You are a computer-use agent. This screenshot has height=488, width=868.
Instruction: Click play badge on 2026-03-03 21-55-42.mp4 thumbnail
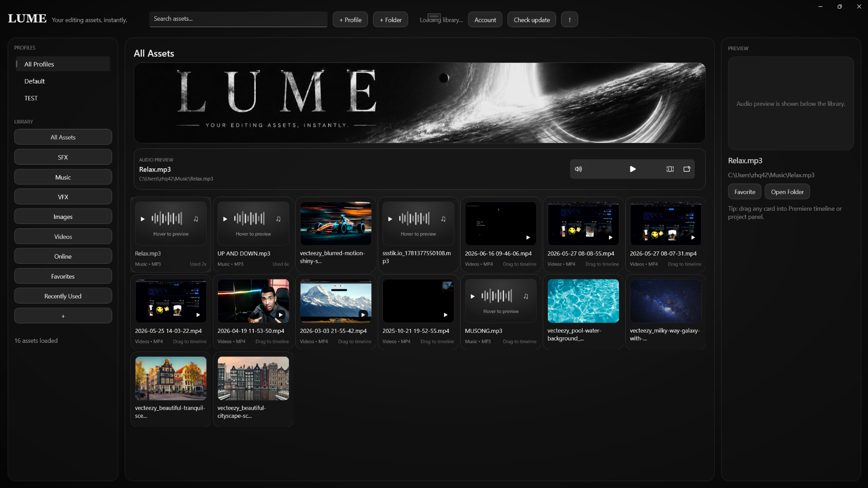pos(363,315)
